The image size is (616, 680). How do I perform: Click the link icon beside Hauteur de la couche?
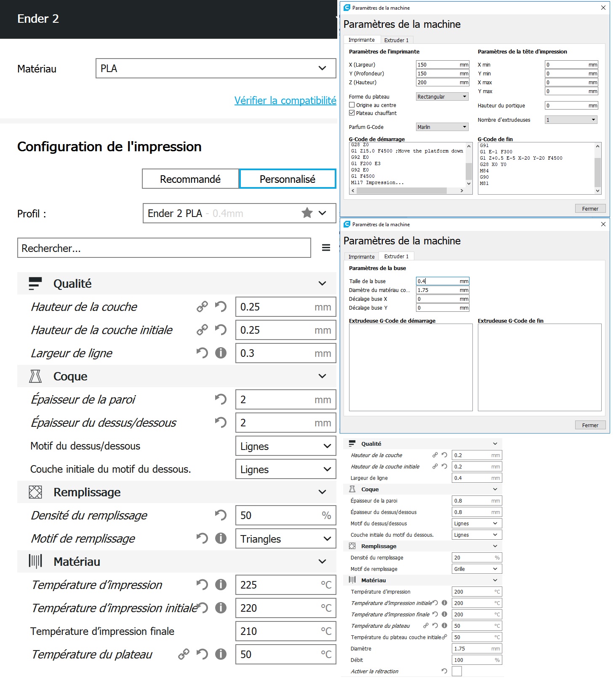[202, 307]
